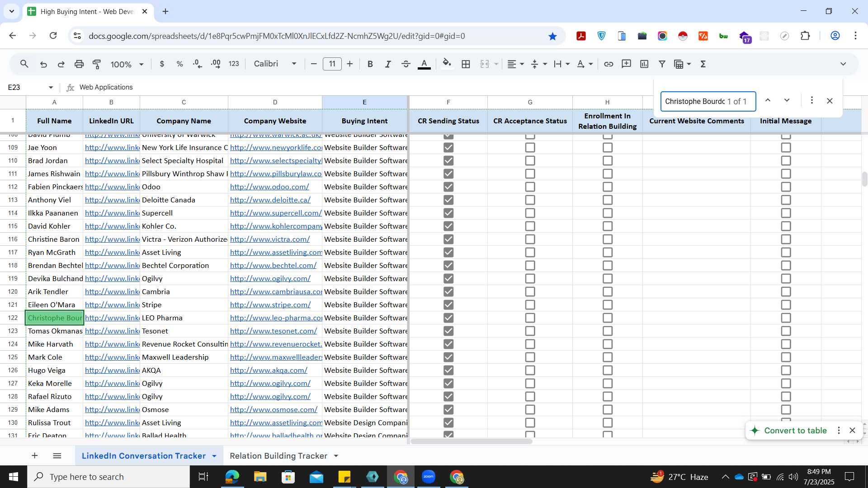Uncheck CR Sending Status for Hugo Veiga

[448, 370]
